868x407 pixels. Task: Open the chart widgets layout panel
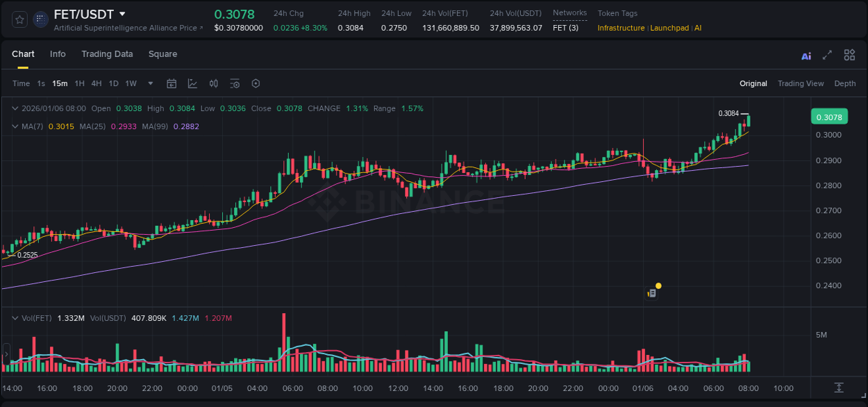849,54
